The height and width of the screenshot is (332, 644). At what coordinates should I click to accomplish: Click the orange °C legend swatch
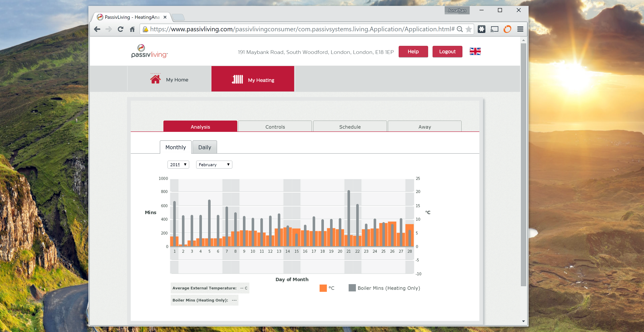(323, 288)
